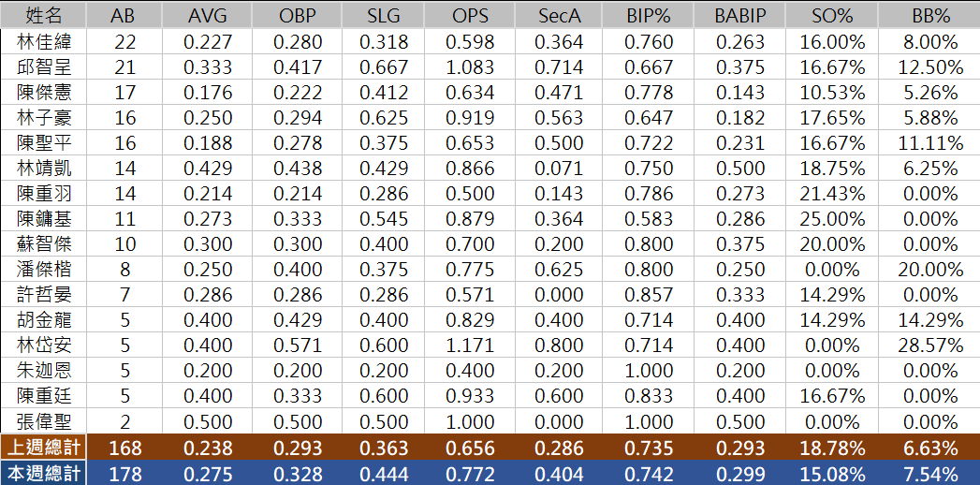Select the player name cell 林佳緯
This screenshot has height=485, width=980.
pos(43,41)
